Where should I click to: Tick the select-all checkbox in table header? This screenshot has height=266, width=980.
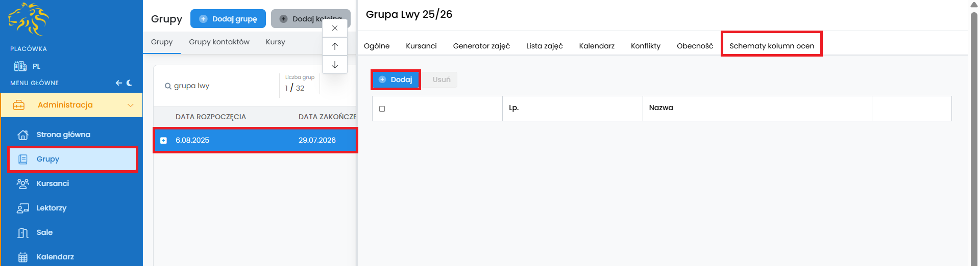(382, 109)
